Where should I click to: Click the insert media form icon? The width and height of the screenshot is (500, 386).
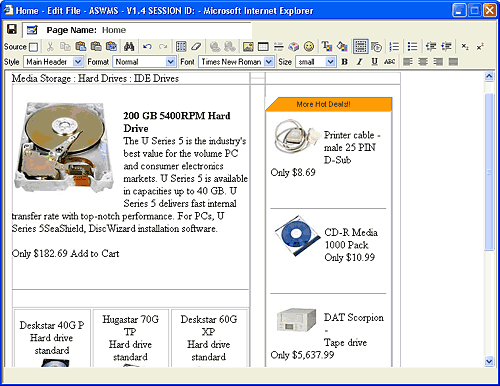point(376,47)
